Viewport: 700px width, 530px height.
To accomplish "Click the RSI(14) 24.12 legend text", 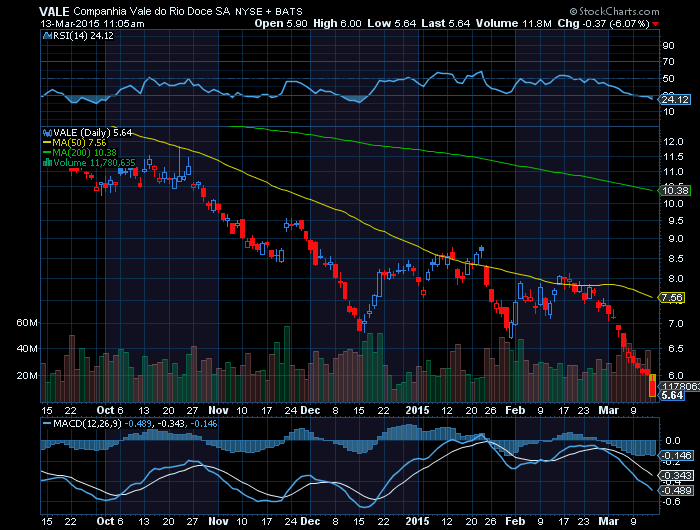I will tap(83, 36).
